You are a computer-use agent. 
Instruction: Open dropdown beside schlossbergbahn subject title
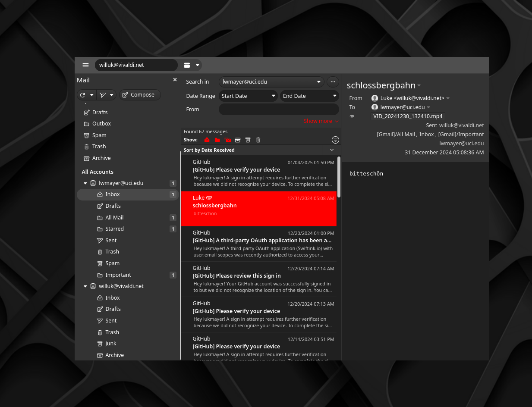coord(419,85)
